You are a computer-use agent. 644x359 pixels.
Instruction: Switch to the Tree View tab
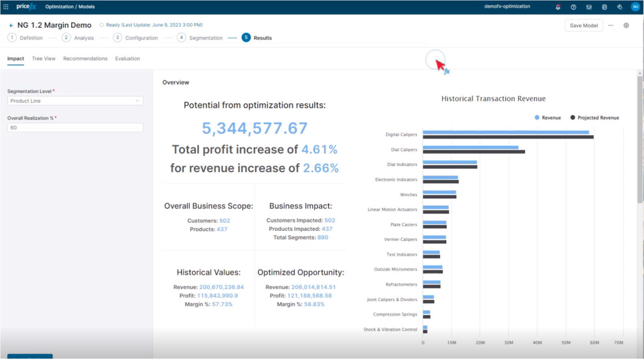[44, 59]
